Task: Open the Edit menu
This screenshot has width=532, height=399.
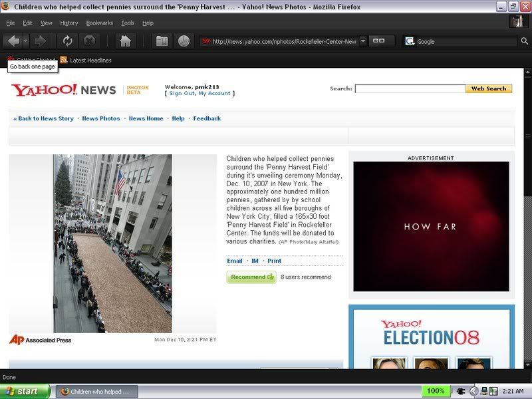Action: (x=27, y=23)
